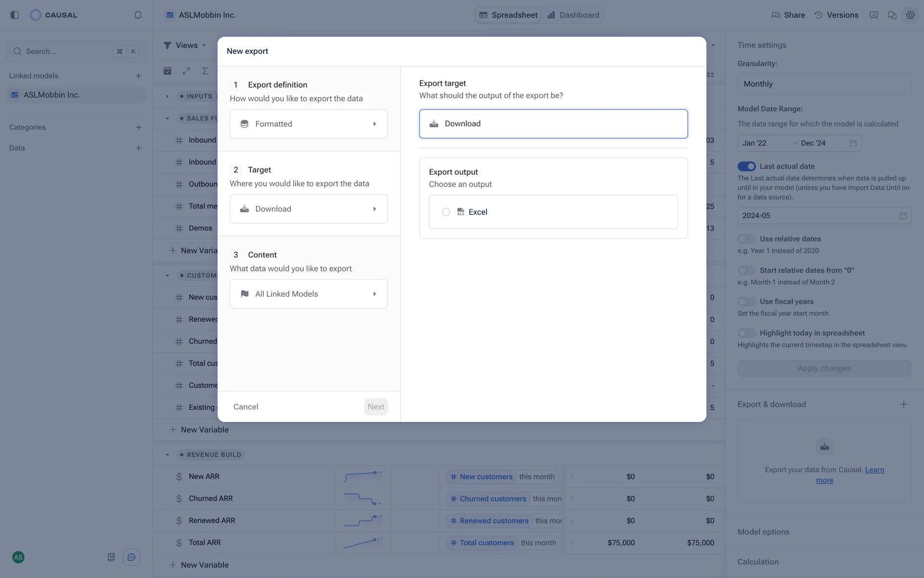Open the comments chat bubbles icon
This screenshot has height=578, width=924.
(892, 15)
